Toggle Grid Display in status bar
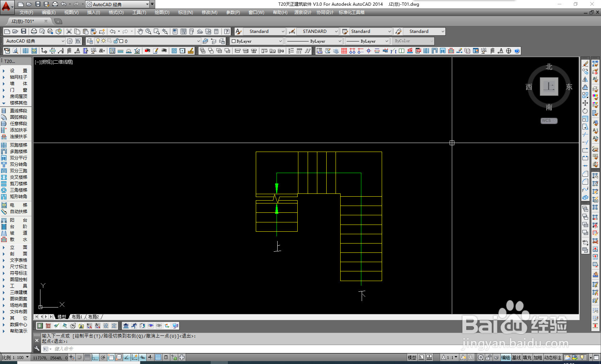 click(87, 357)
